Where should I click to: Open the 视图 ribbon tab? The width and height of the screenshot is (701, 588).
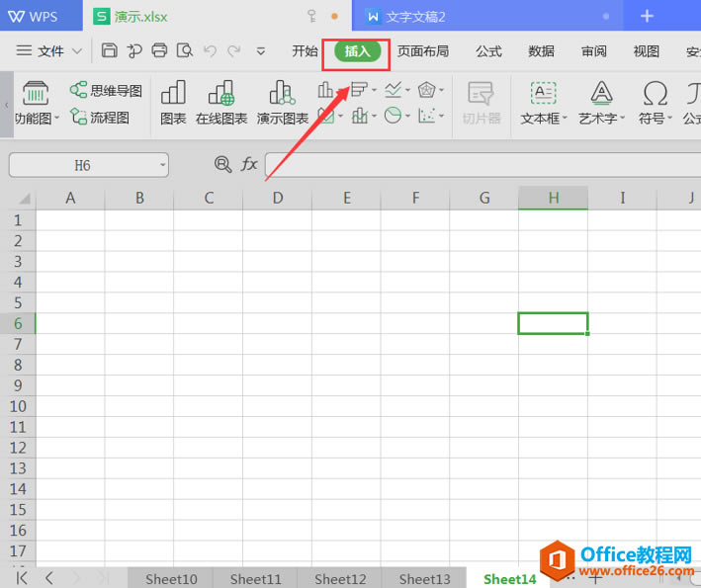tap(647, 51)
